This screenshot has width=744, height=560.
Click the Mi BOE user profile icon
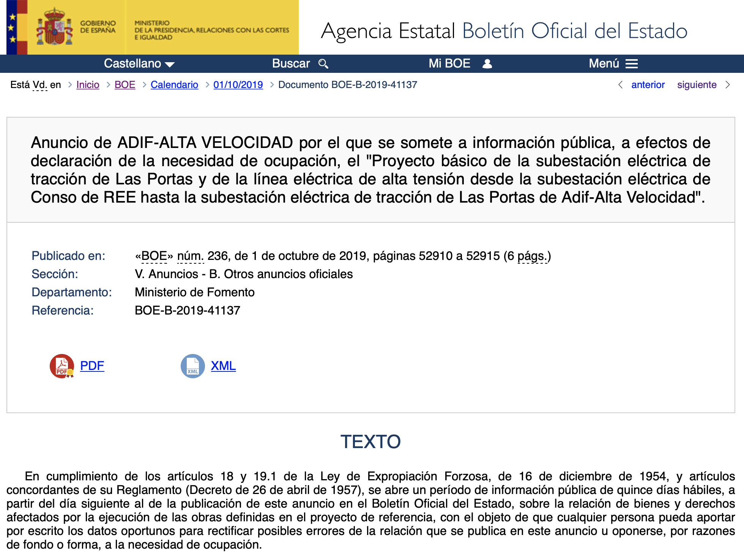[487, 64]
